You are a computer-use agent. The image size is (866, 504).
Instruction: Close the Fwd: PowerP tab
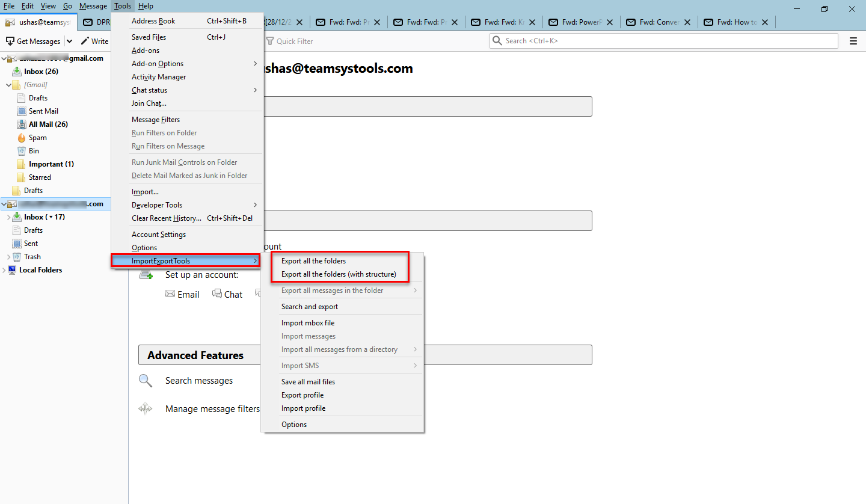[611, 22]
